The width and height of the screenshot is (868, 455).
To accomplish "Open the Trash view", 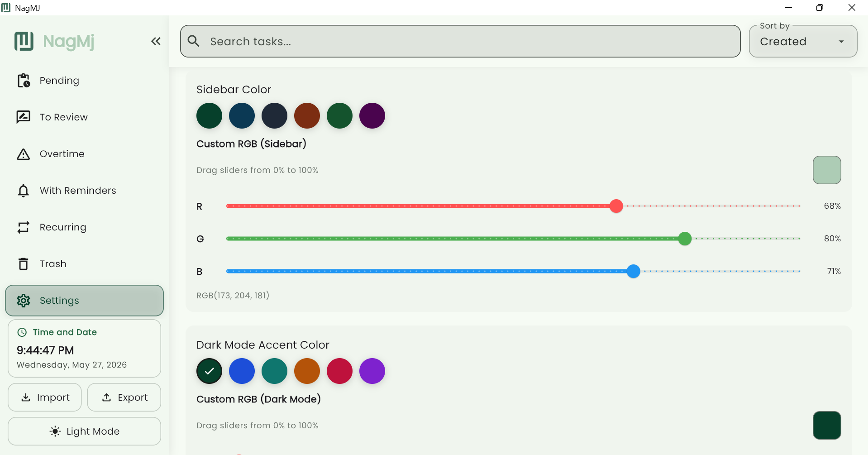I will pyautogui.click(x=84, y=264).
